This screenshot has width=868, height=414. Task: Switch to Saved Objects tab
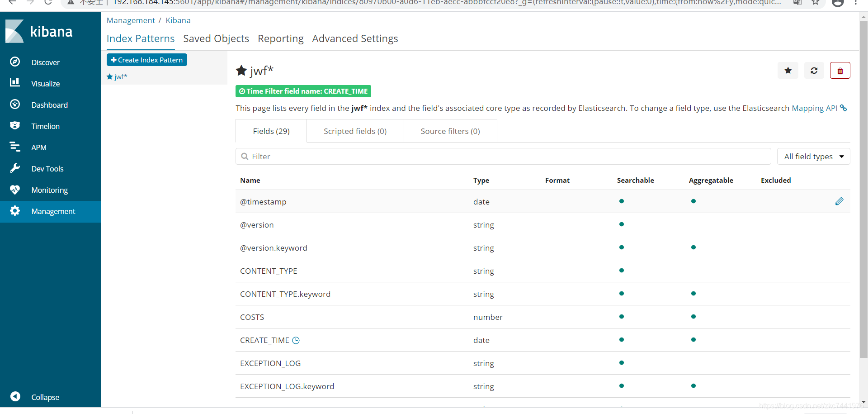(216, 38)
